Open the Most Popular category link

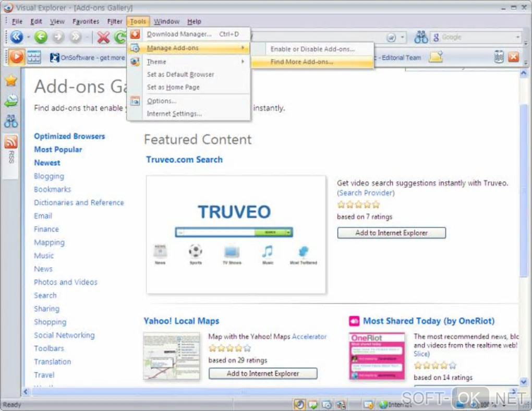(58, 149)
